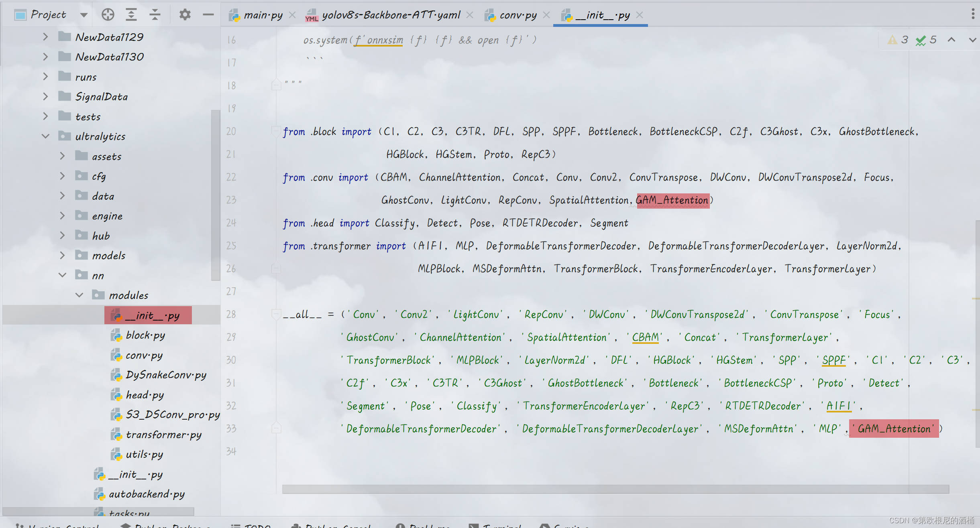Viewport: 980px width, 528px height.
Task: Close the main.py tab
Action: pyautogui.click(x=292, y=15)
